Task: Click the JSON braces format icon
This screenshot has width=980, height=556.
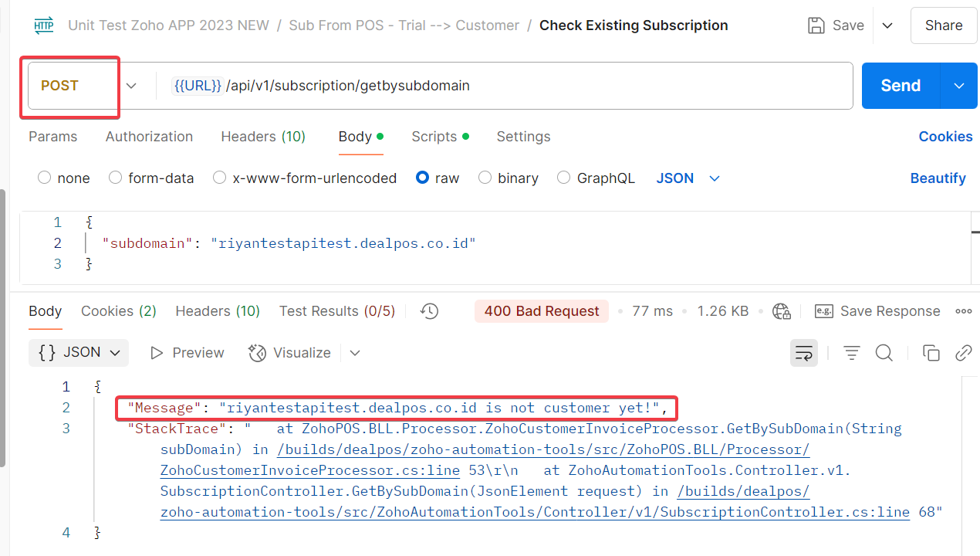Action: [x=47, y=352]
